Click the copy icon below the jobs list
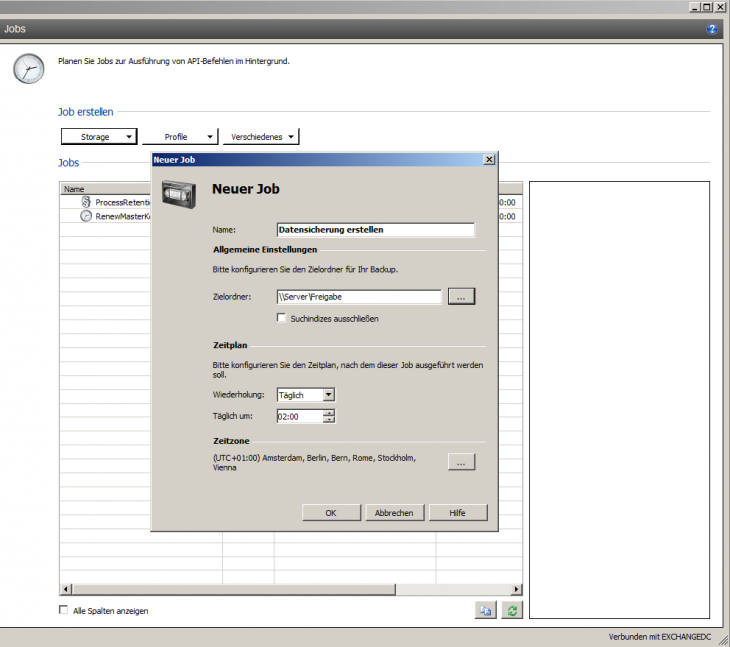This screenshot has width=730, height=647. [485, 610]
